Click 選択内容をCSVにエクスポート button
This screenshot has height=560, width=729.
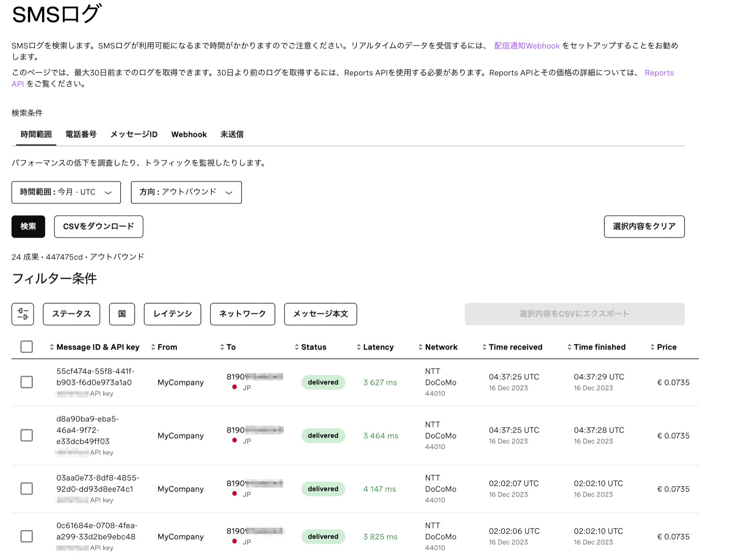574,314
